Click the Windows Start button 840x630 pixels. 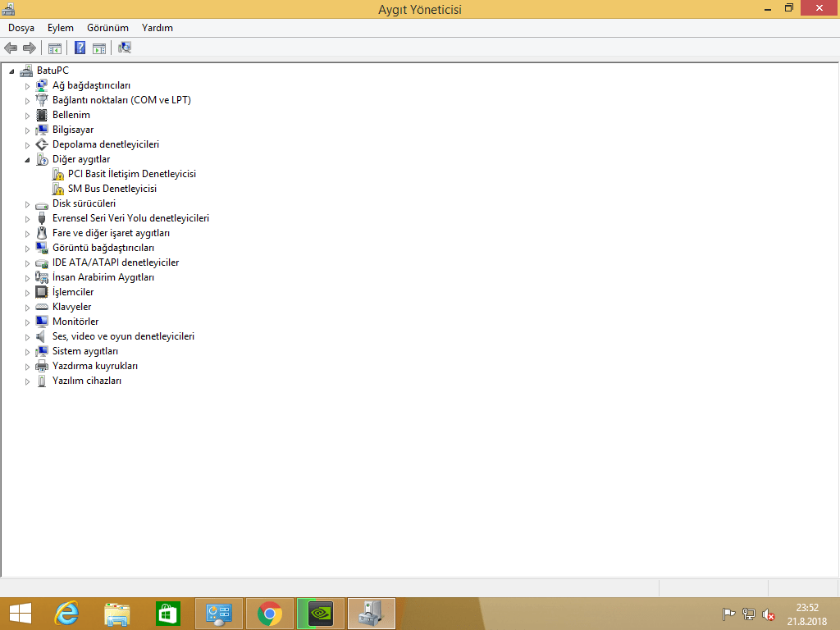tap(21, 614)
